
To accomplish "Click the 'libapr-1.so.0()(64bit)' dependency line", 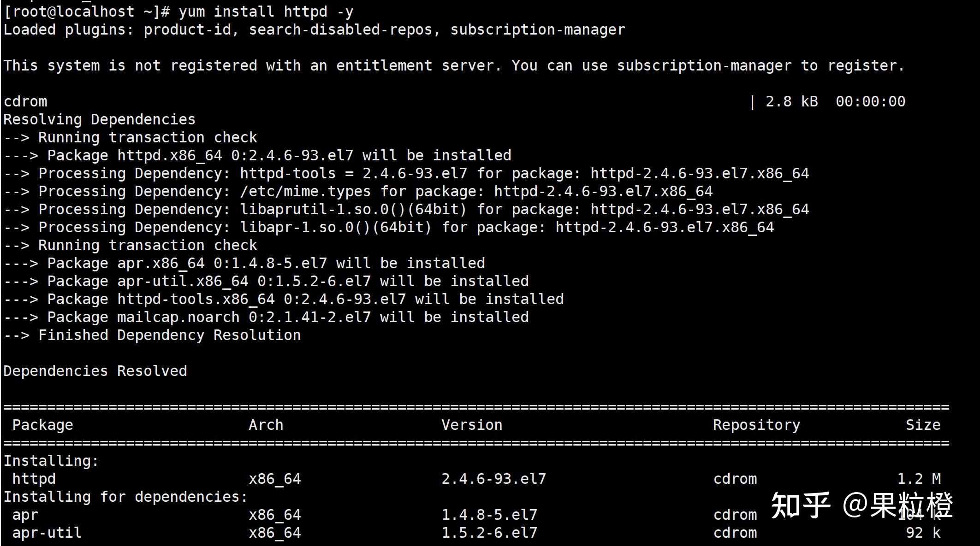I will [389, 228].
